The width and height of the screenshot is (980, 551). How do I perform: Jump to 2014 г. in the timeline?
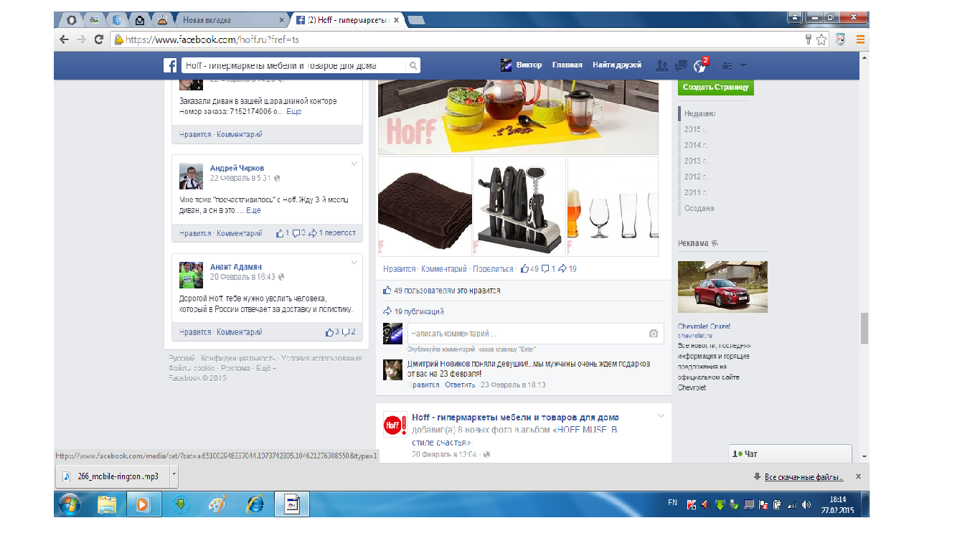[696, 145]
